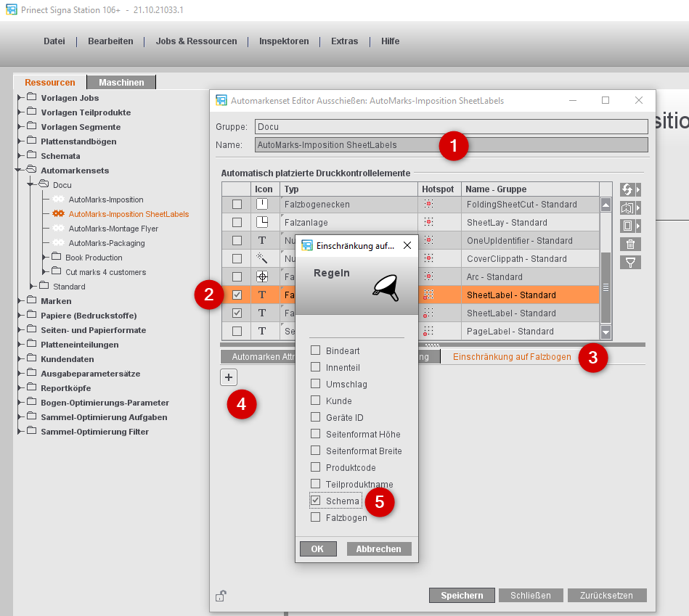Image resolution: width=689 pixels, height=616 pixels.
Task: Tick checkbox for PageLabel row
Action: tap(237, 331)
